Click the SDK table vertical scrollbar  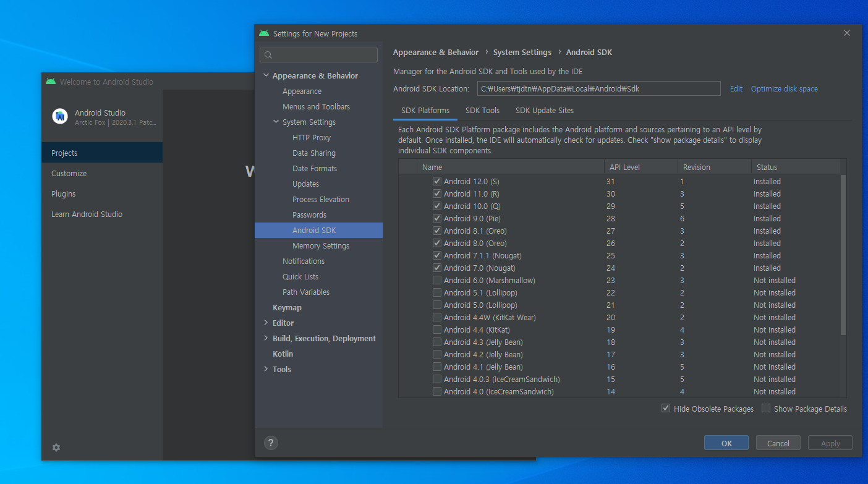[x=843, y=255]
